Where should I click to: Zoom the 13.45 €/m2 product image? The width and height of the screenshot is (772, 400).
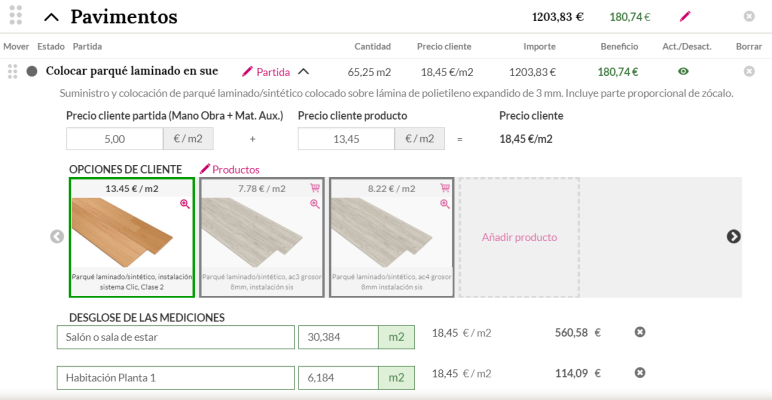click(185, 204)
